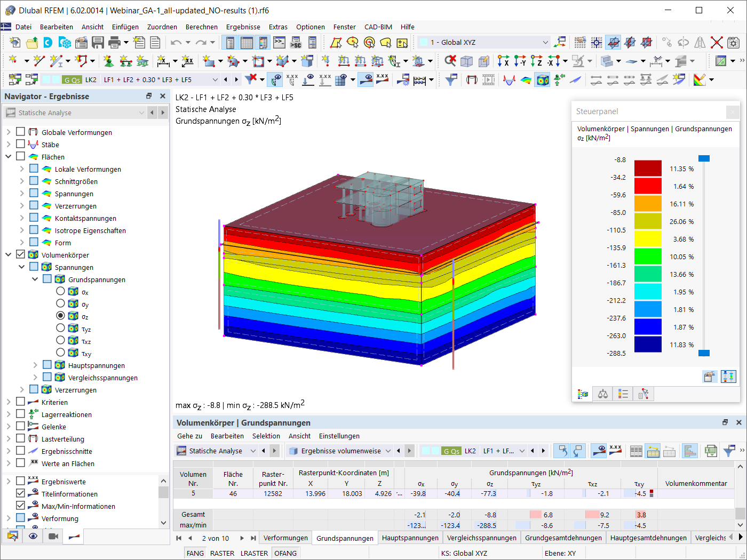Toggle surface results display icon
Image resolution: width=747 pixels, height=560 pixels.
[x=526, y=80]
